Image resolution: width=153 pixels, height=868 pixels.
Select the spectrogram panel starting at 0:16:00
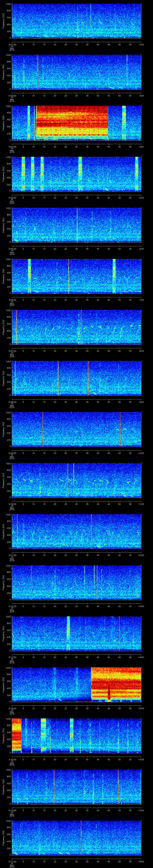tap(76, 786)
